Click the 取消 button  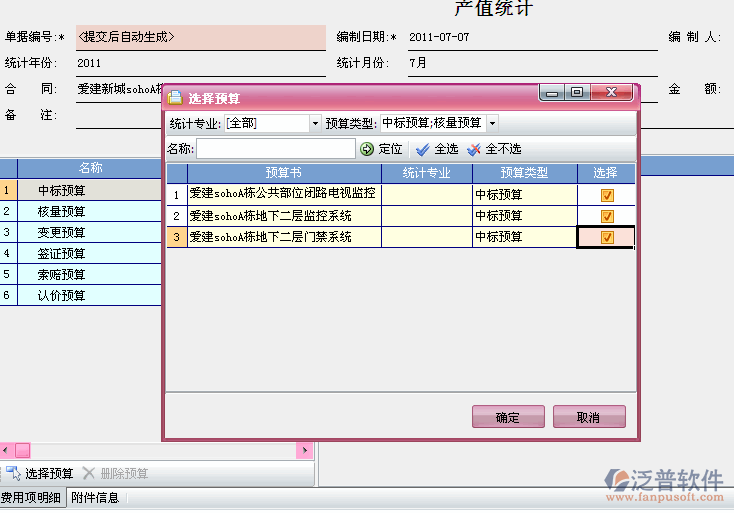pos(589,417)
